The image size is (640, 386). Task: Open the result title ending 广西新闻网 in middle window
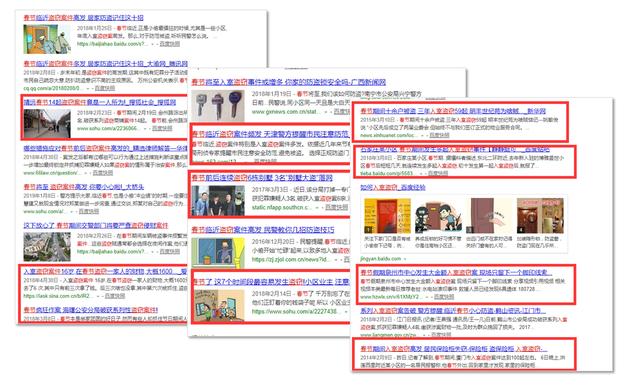289,82
